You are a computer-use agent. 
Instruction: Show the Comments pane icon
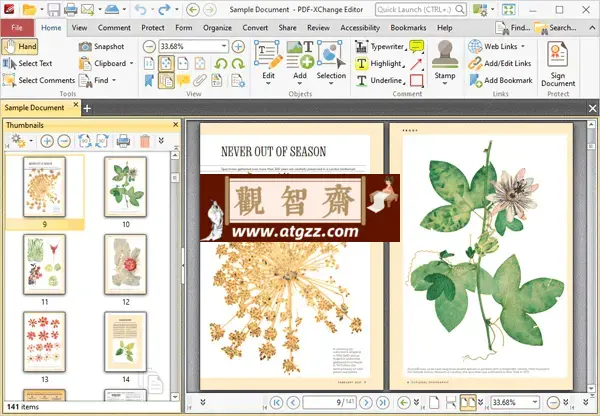(x=183, y=80)
